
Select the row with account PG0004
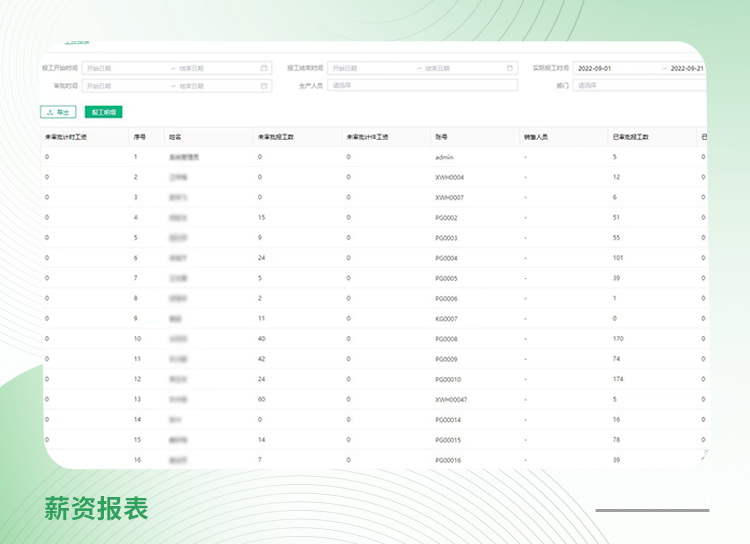point(447,257)
